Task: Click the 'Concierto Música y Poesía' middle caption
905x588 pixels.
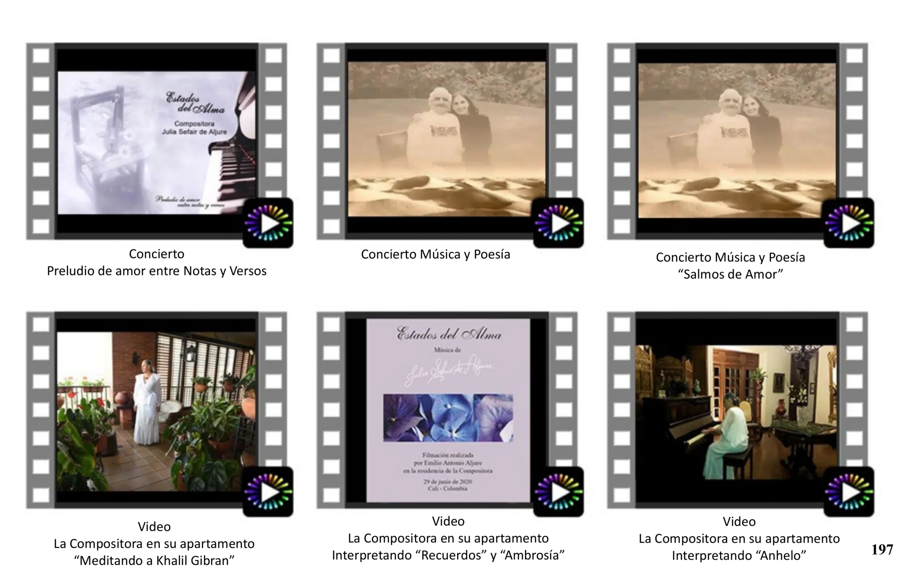Action: point(436,254)
